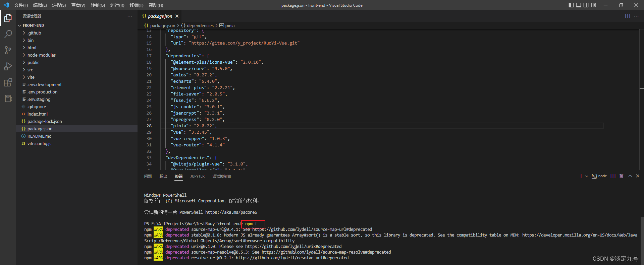Open Explorer views and more actions menu
The image size is (644, 265).
pos(130,16)
